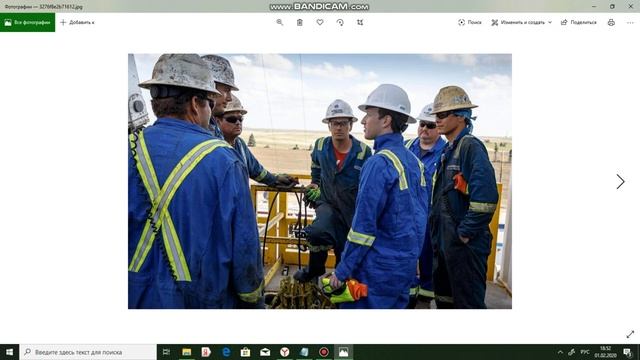Share the photo via 'Поделиться'
This screenshot has width=640, height=360.
pos(579,22)
